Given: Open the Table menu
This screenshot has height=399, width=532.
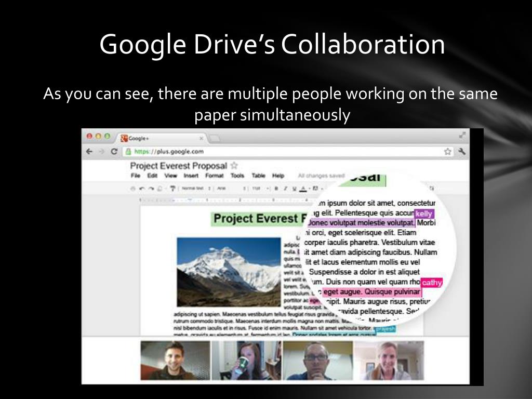Looking at the screenshot, I should point(258,176).
